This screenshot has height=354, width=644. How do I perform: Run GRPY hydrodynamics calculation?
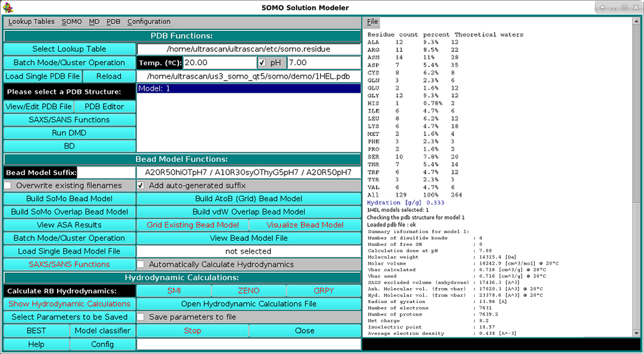click(324, 291)
